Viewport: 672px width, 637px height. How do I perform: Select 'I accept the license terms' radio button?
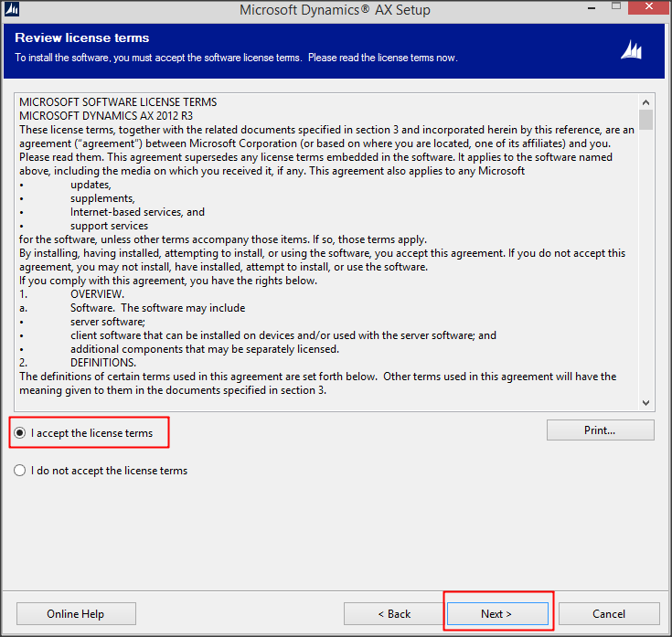(20, 433)
